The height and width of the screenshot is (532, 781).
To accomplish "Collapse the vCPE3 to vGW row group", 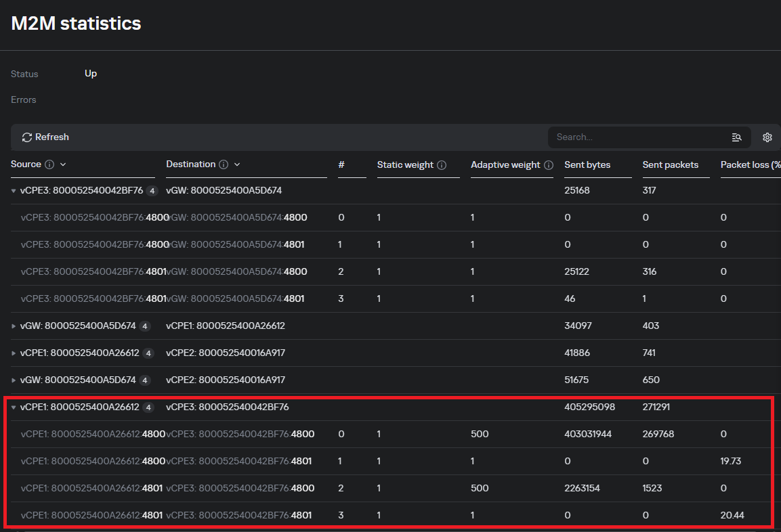I will [x=14, y=191].
